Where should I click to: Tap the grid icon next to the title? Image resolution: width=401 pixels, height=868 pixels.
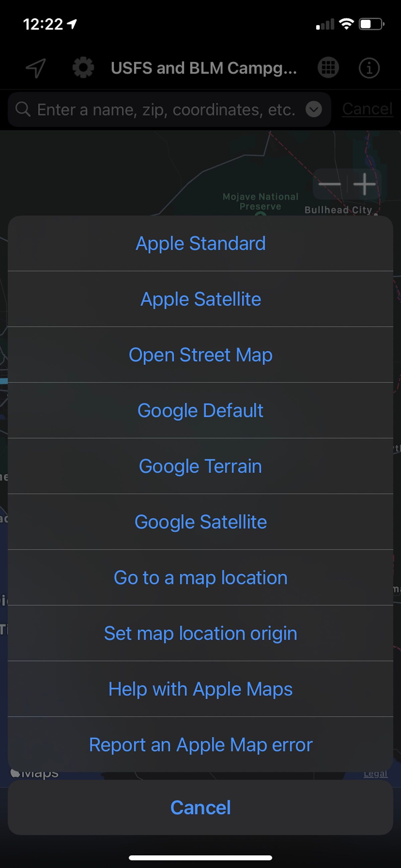[x=327, y=68]
